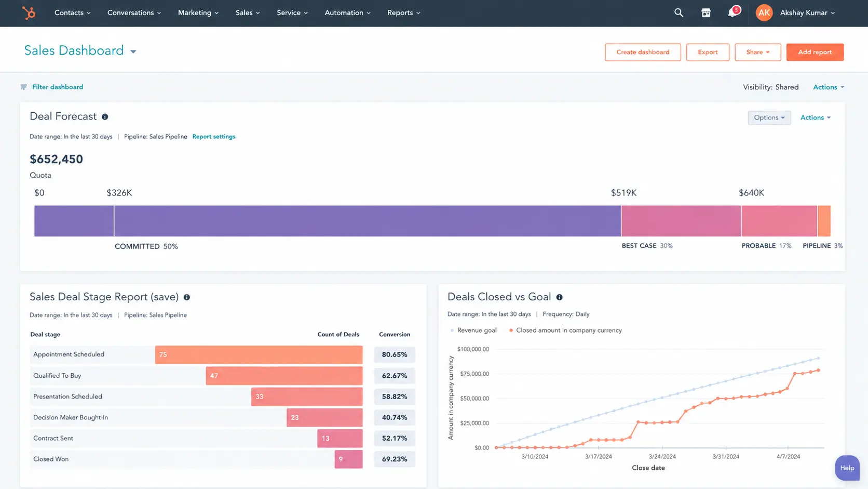Open the Reports menu
The height and width of the screenshot is (489, 868).
pos(403,12)
